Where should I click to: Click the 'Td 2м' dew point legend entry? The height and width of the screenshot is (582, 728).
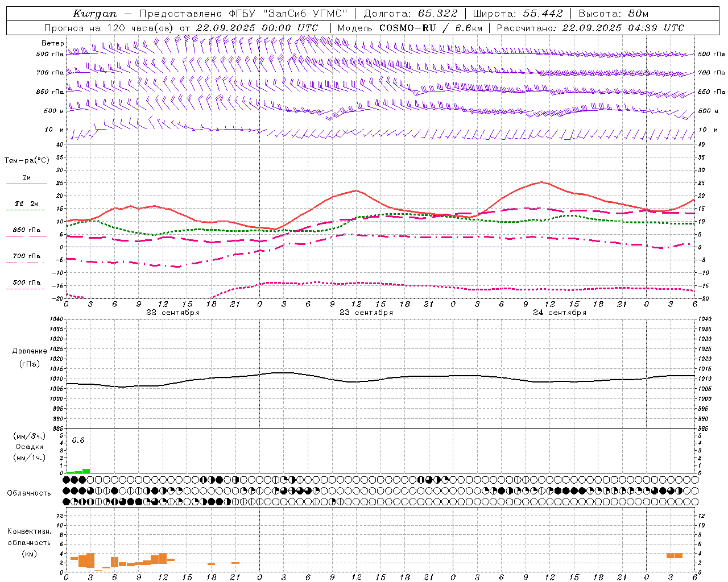(x=27, y=203)
